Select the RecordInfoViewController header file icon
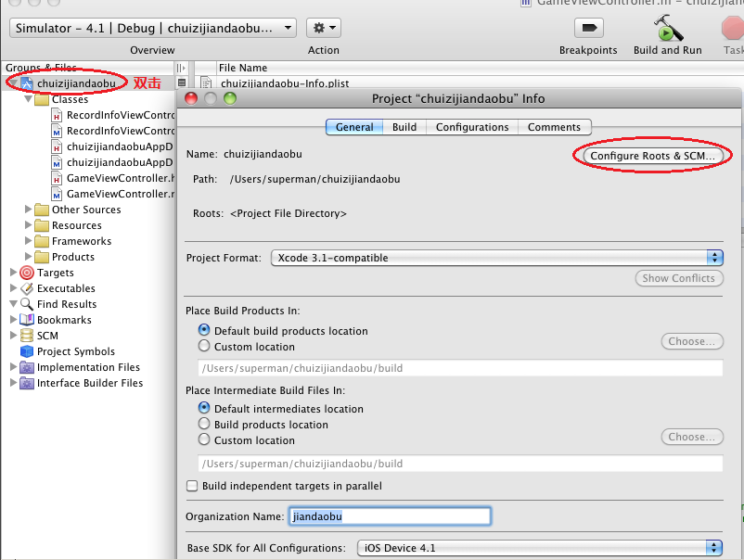The width and height of the screenshot is (744, 560). (x=57, y=115)
